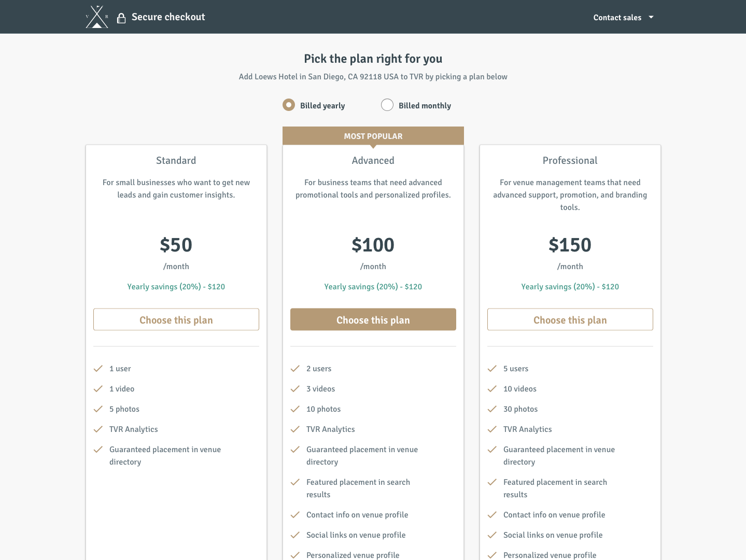Choose the Advanced plan
The width and height of the screenshot is (746, 560).
point(373,319)
